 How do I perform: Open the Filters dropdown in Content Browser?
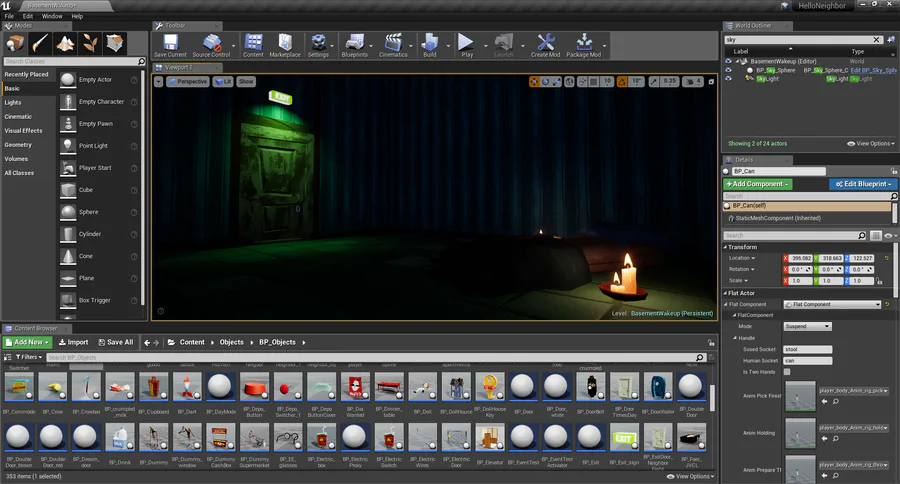point(29,357)
